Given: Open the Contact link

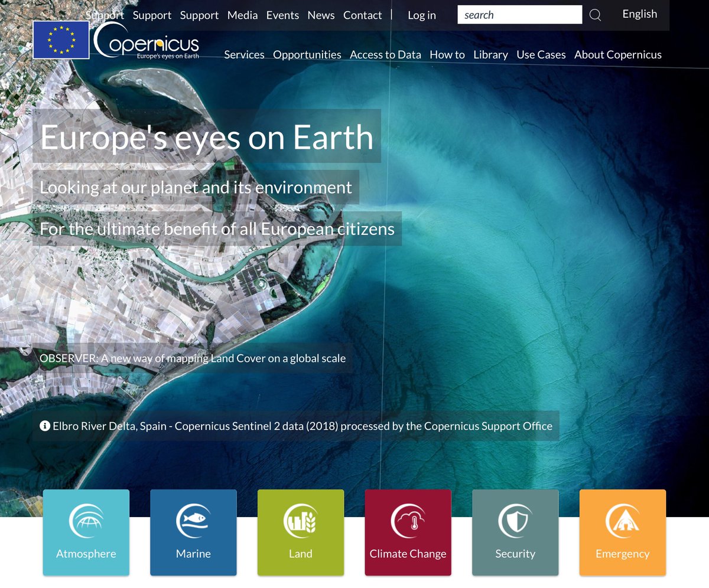Looking at the screenshot, I should coord(363,15).
